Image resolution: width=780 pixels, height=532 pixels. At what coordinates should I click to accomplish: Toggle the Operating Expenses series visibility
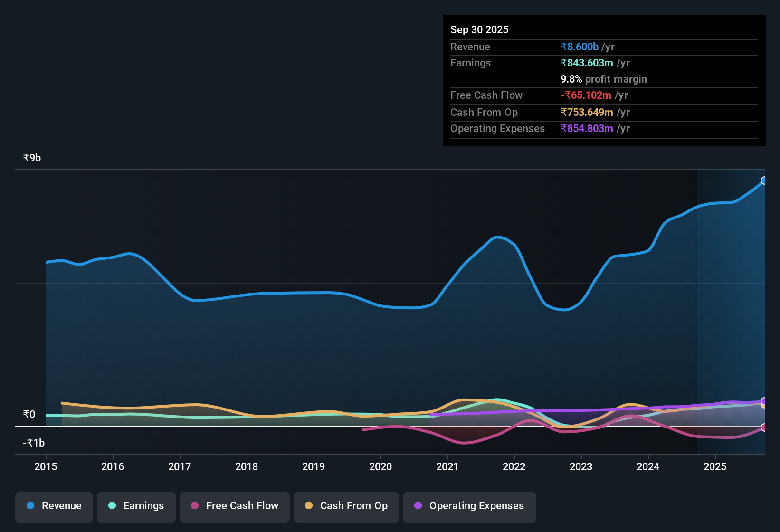(469, 506)
